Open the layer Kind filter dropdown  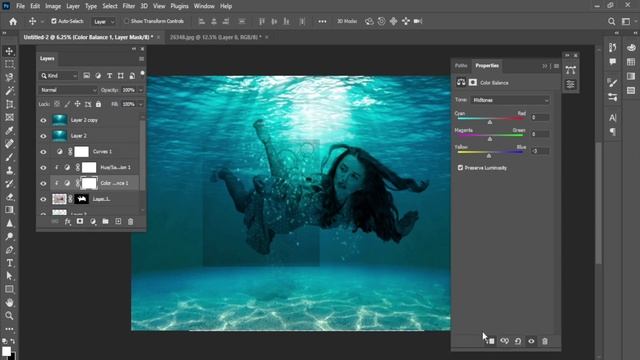(x=59, y=76)
